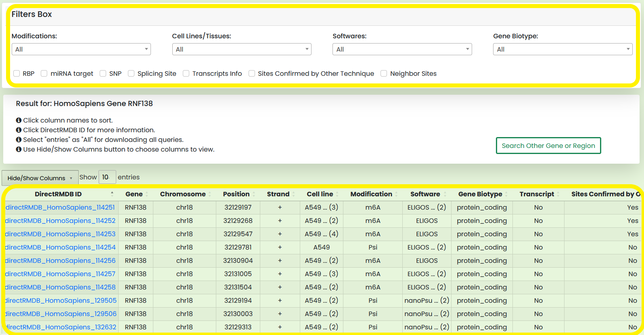
Task: Open directRMDB_HomoSapiens_114257 link
Action: click(60, 274)
